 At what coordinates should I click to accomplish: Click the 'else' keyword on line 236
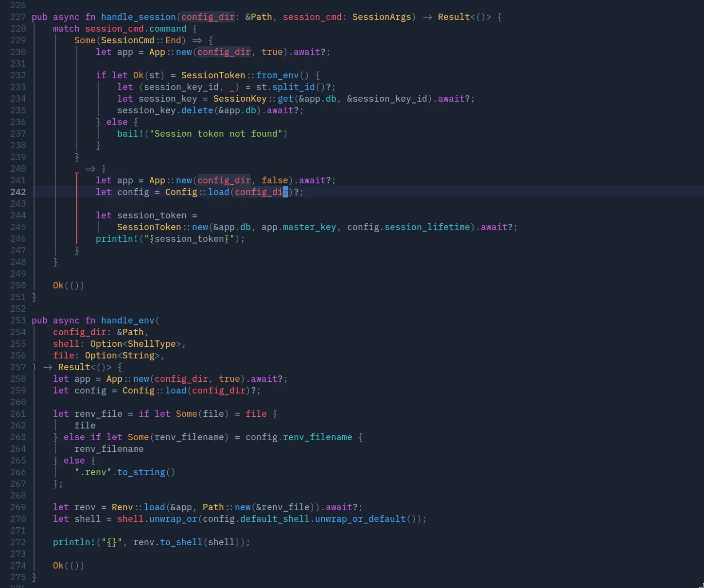click(x=117, y=122)
